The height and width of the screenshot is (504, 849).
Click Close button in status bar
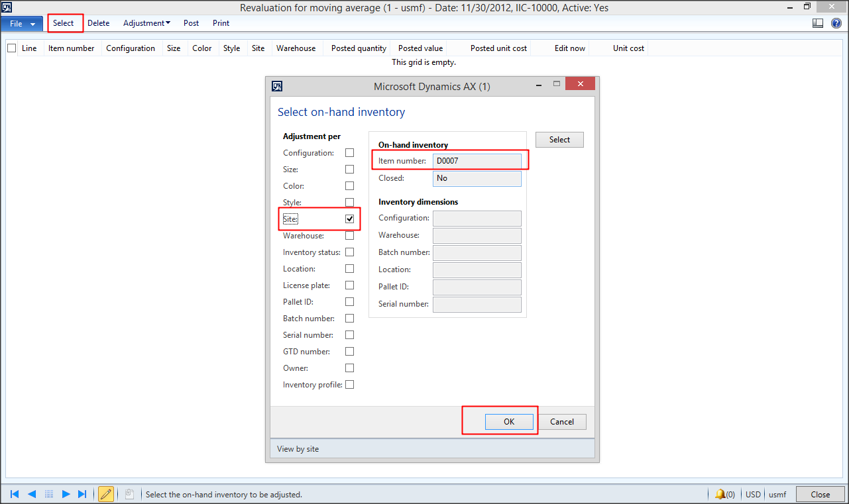coord(821,494)
